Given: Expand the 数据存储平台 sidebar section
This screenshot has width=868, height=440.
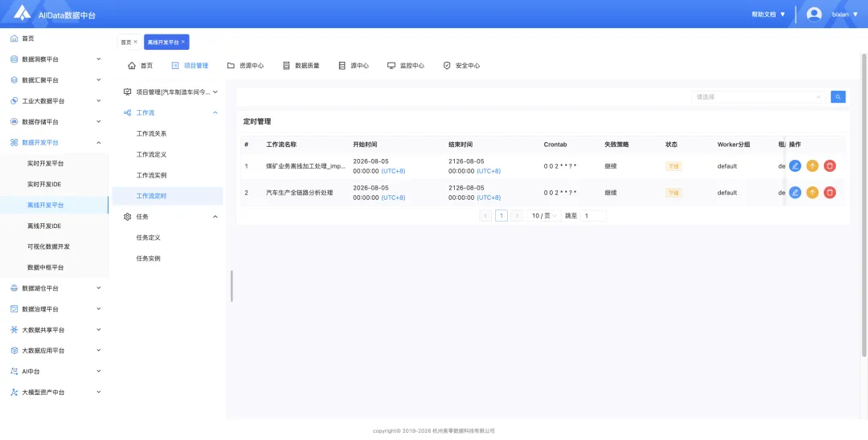Looking at the screenshot, I should [x=99, y=121].
